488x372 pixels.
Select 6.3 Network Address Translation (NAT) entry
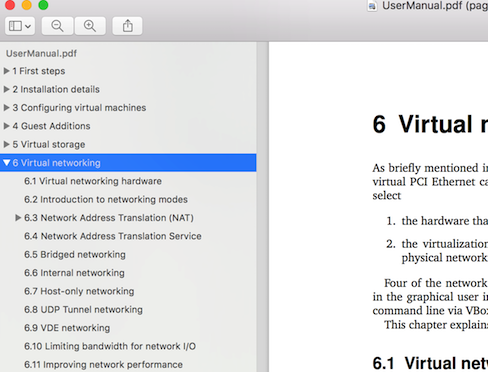[109, 217]
